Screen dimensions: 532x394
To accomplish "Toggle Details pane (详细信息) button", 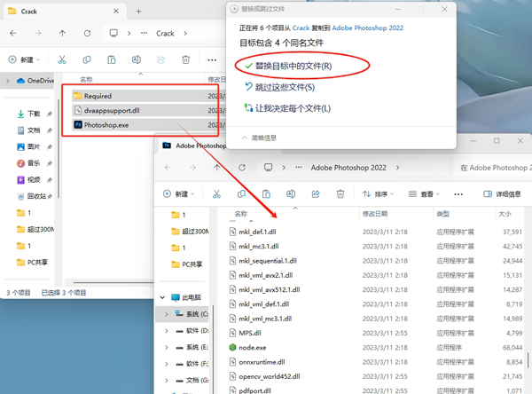I will click(502, 194).
